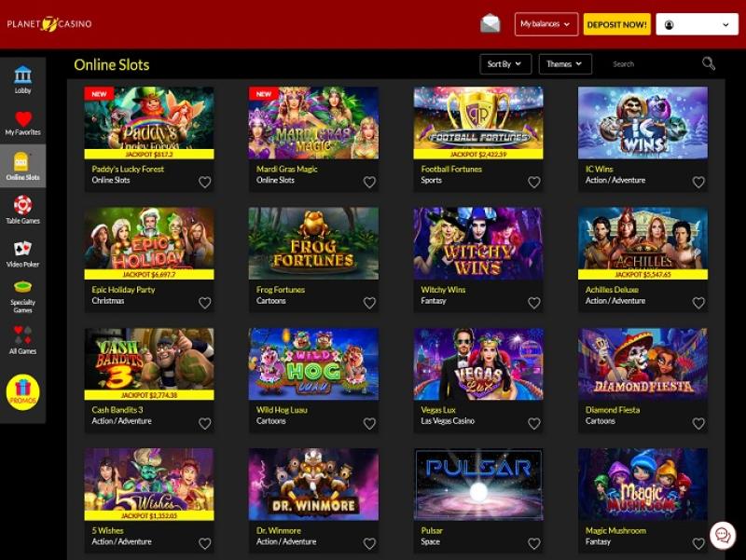Image resolution: width=746 pixels, height=560 pixels.
Task: Open the Frog Fortunes game title link
Action: [x=281, y=290]
